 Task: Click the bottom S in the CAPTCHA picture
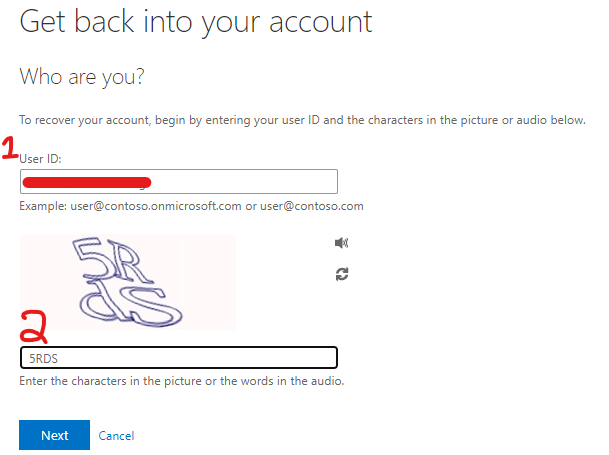point(148,307)
